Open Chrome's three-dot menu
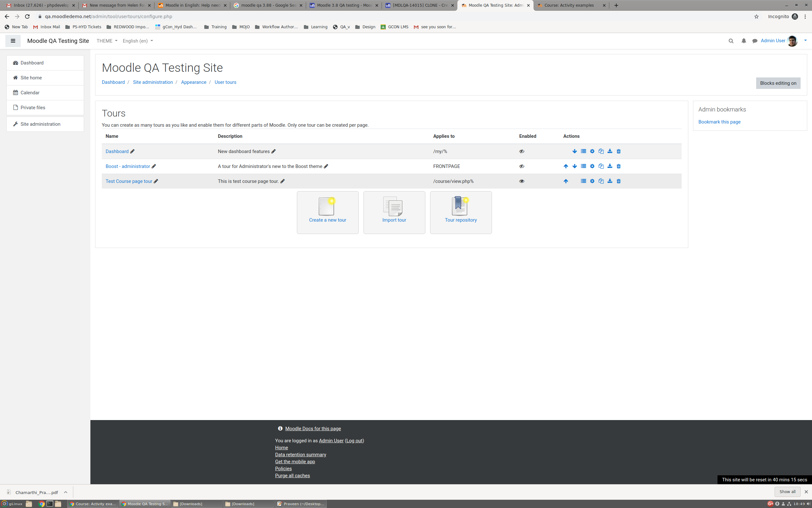The width and height of the screenshot is (812, 508). [805, 17]
